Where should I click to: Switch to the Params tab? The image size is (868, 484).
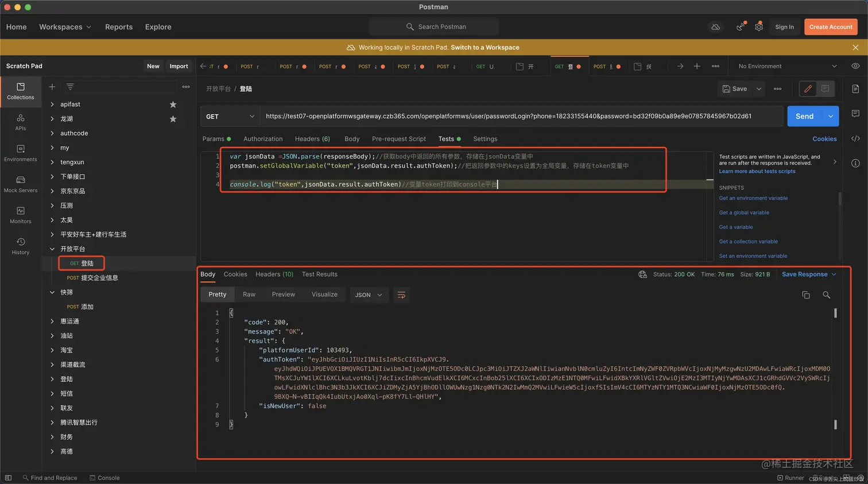[x=216, y=139]
